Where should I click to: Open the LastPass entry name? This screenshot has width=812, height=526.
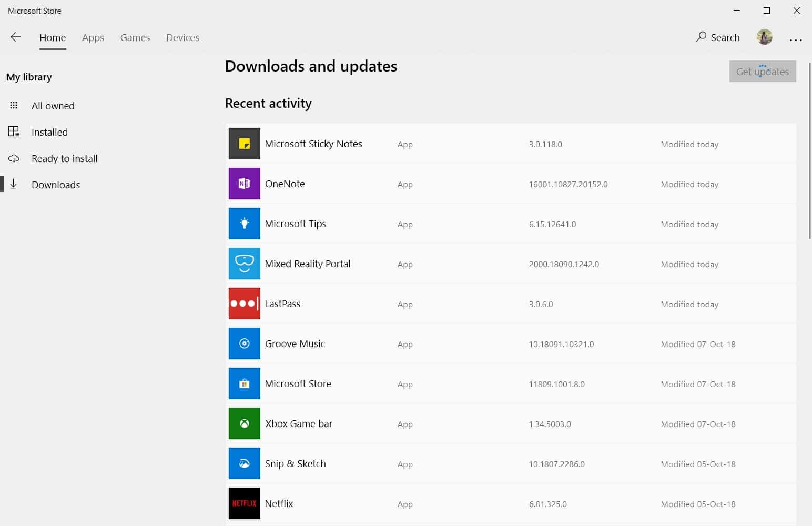282,304
